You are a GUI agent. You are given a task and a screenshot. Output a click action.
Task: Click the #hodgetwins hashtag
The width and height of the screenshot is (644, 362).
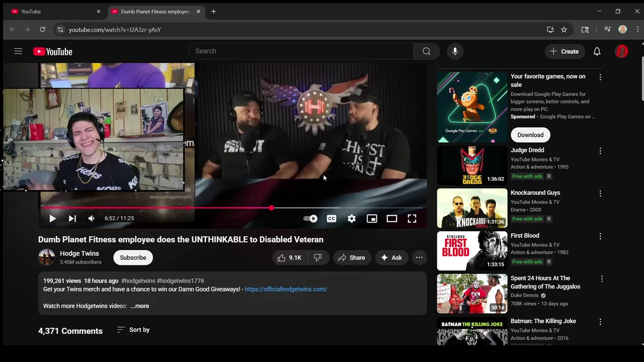pos(138,281)
